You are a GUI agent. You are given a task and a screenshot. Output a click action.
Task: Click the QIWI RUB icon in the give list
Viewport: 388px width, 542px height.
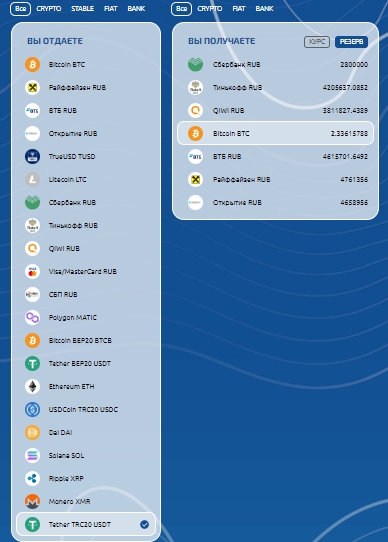pyautogui.click(x=33, y=249)
